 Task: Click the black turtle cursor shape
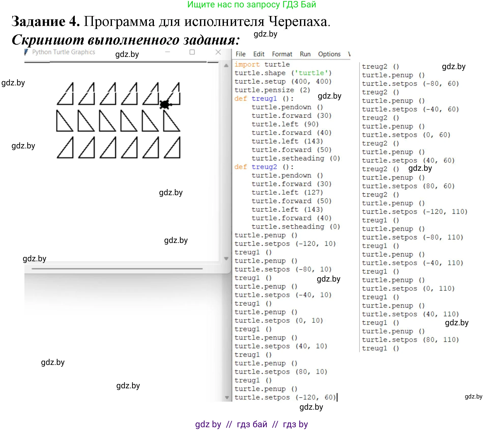coord(165,104)
